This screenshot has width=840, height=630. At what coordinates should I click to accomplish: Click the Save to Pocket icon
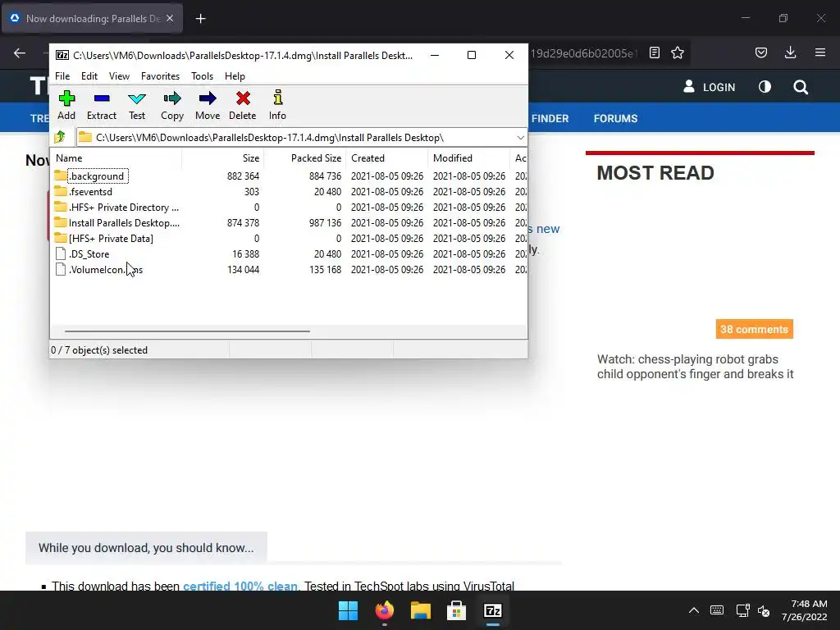click(x=760, y=52)
